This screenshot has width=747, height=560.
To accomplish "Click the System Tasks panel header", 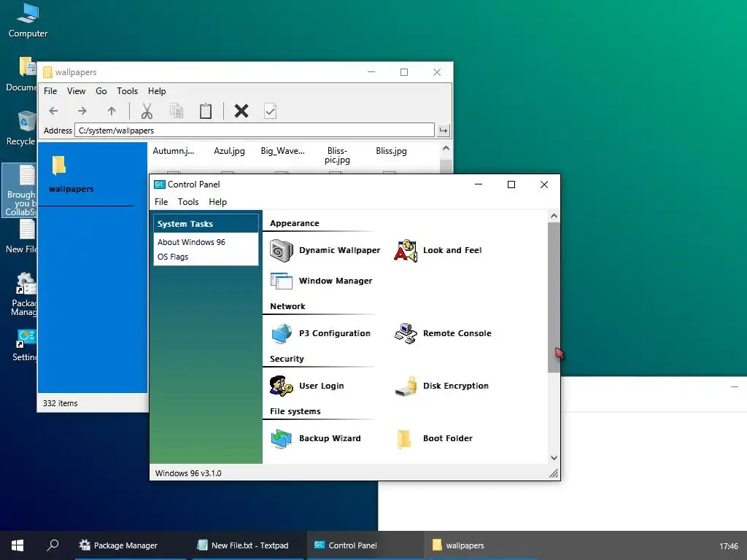I will pyautogui.click(x=206, y=224).
